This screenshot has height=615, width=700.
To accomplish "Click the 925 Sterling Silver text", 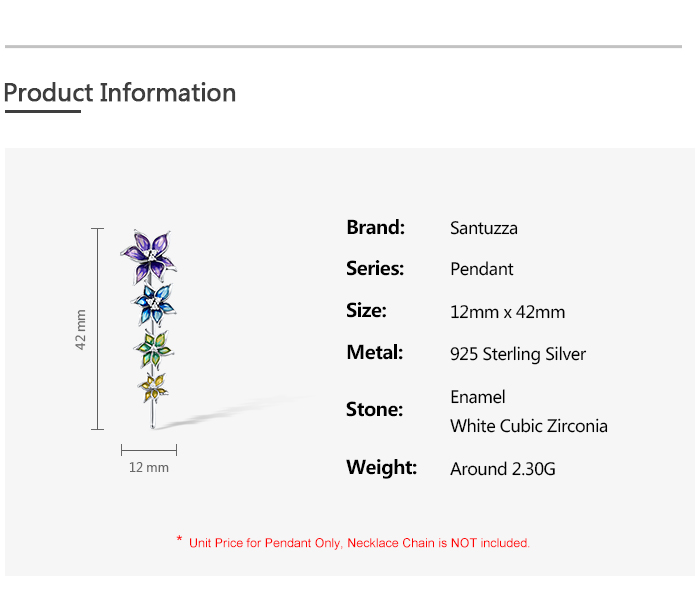I will (x=518, y=354).
